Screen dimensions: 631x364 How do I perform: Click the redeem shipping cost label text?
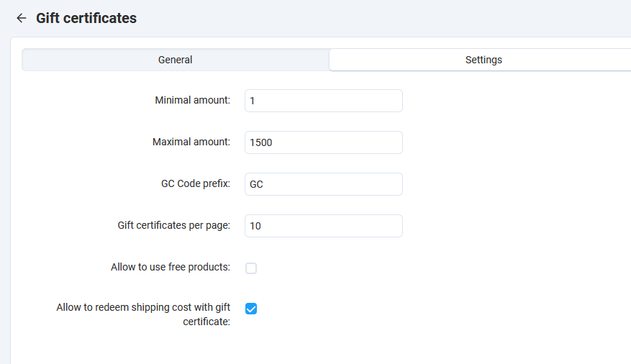[x=143, y=314]
